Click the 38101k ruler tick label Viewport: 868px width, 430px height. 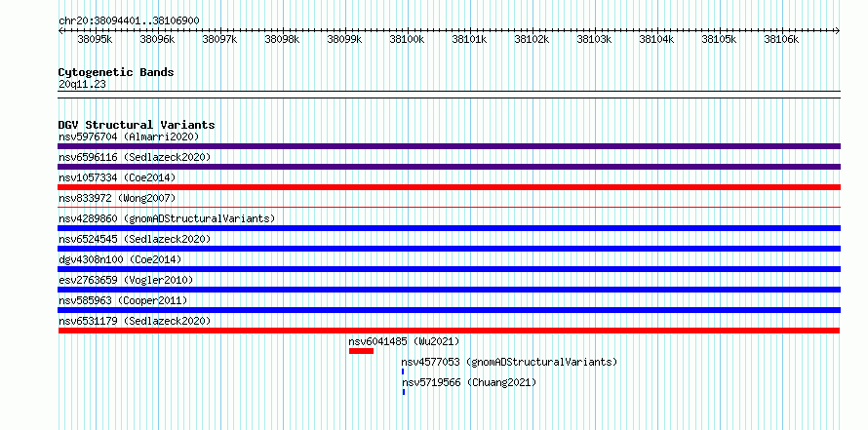pyautogui.click(x=470, y=39)
